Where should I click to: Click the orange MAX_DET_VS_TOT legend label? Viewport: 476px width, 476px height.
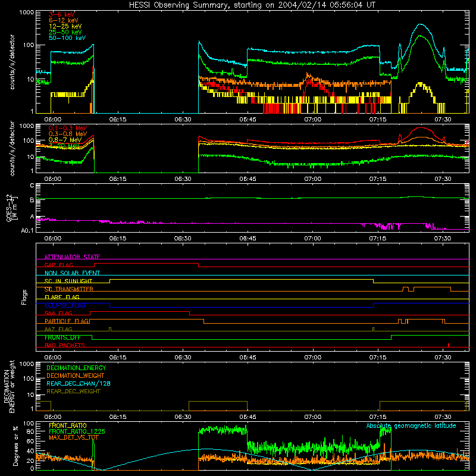pyautogui.click(x=74, y=437)
